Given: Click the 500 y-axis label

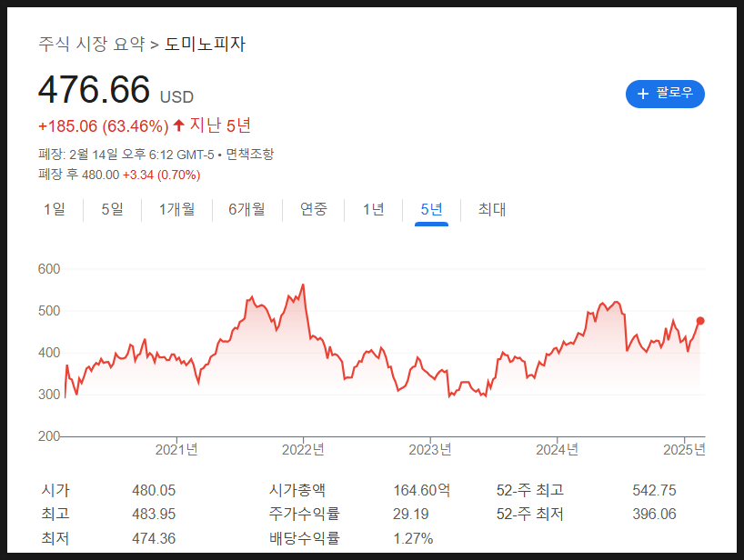Looking at the screenshot, I should pyautogui.click(x=49, y=311).
